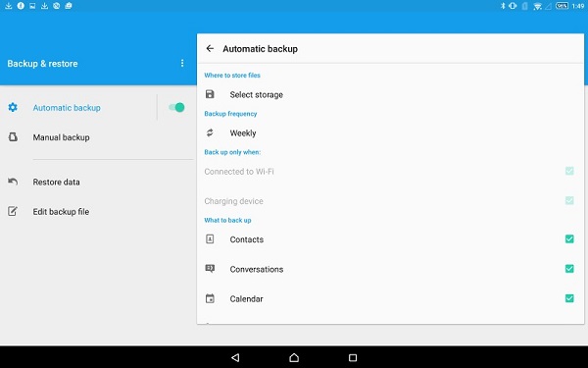This screenshot has width=588, height=368.
Task: Tap the Android home button
Action: click(294, 357)
